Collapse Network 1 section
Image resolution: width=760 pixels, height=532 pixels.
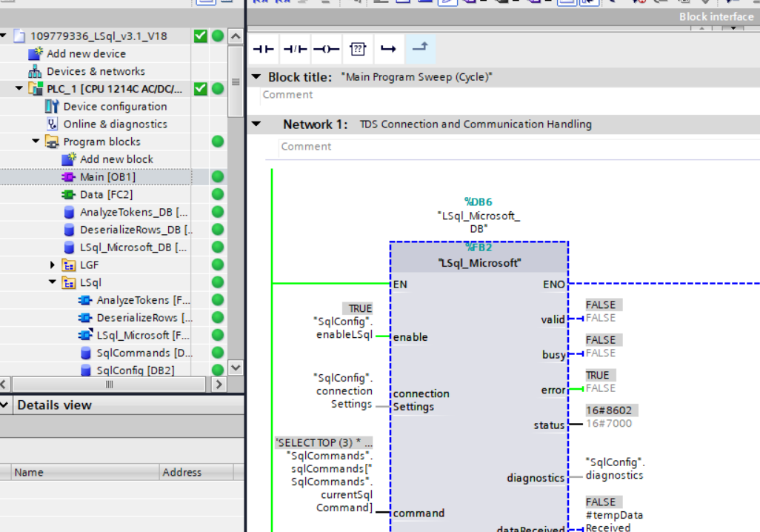(256, 124)
